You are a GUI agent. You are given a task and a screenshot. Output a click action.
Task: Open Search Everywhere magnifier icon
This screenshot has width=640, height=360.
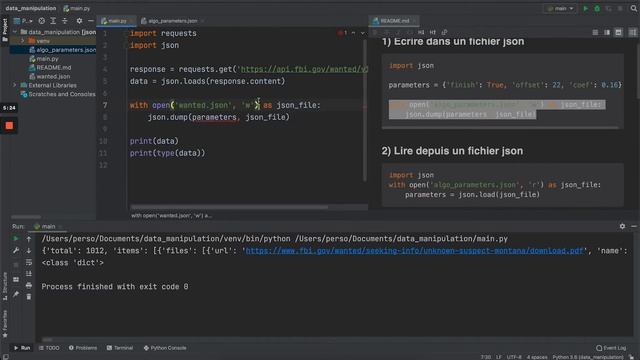(x=634, y=8)
